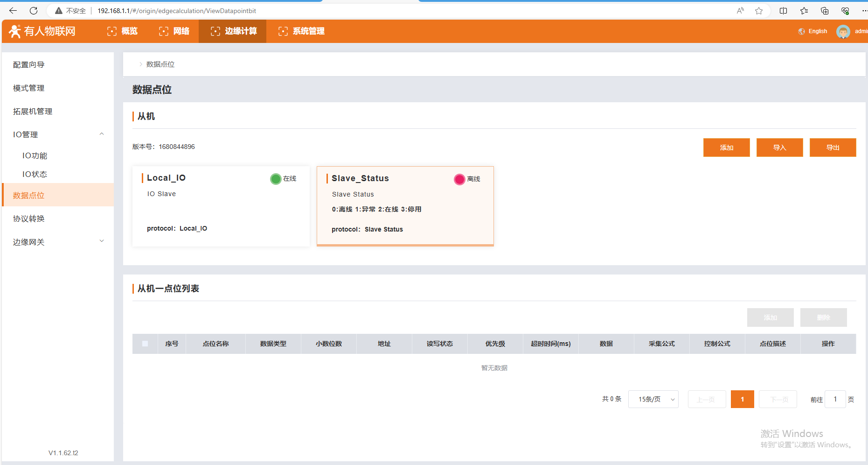Viewport: 868px width, 465px height.
Task: Open the read aloud icon in address bar
Action: pos(740,11)
